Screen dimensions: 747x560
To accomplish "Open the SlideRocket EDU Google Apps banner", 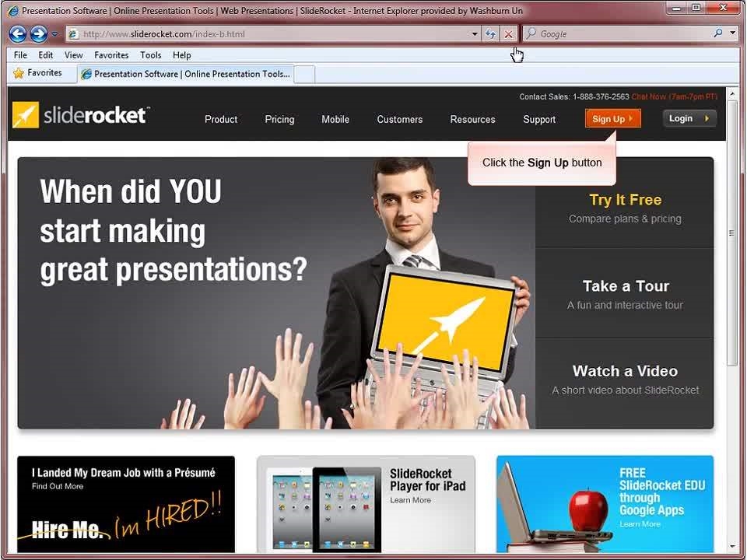I will click(605, 504).
